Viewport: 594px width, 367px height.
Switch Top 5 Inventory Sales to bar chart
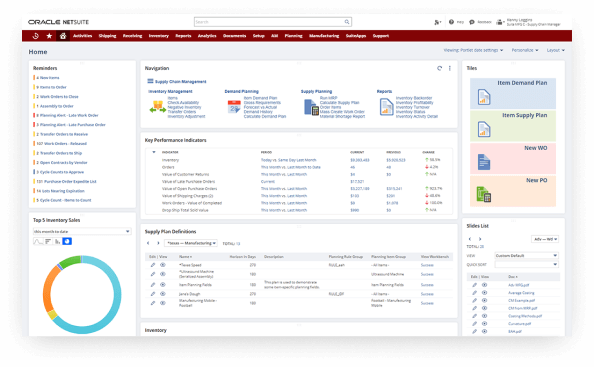click(x=48, y=241)
